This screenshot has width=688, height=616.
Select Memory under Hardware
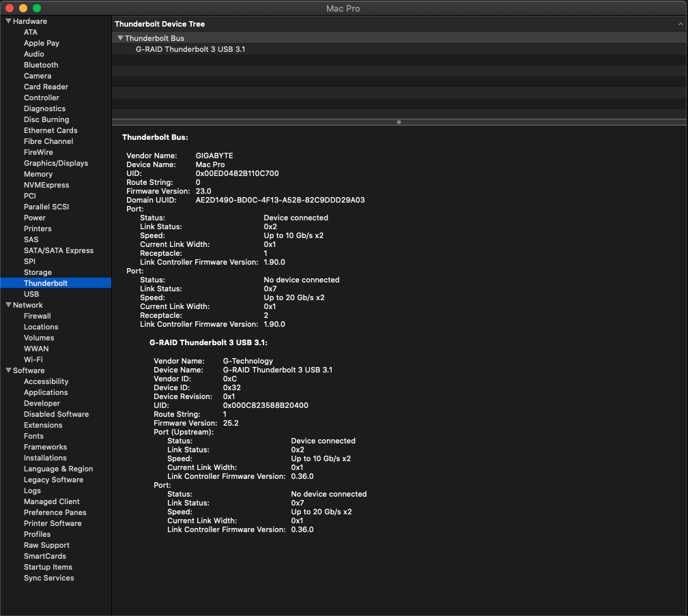tap(38, 174)
